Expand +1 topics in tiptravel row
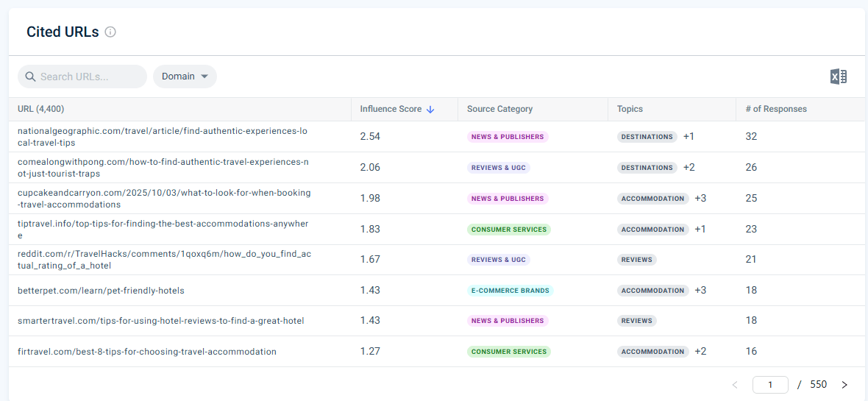This screenshot has height=401, width=868. pyautogui.click(x=700, y=230)
